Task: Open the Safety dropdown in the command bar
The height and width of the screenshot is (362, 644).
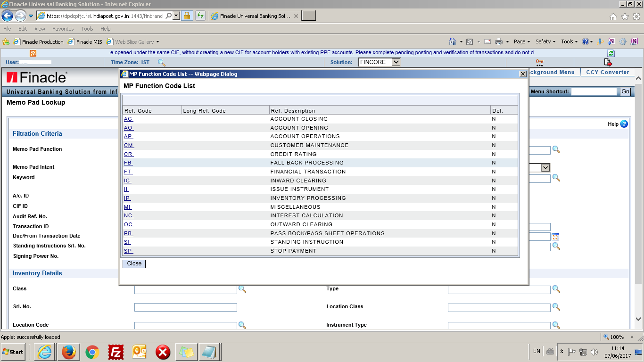Action: tap(545, 41)
